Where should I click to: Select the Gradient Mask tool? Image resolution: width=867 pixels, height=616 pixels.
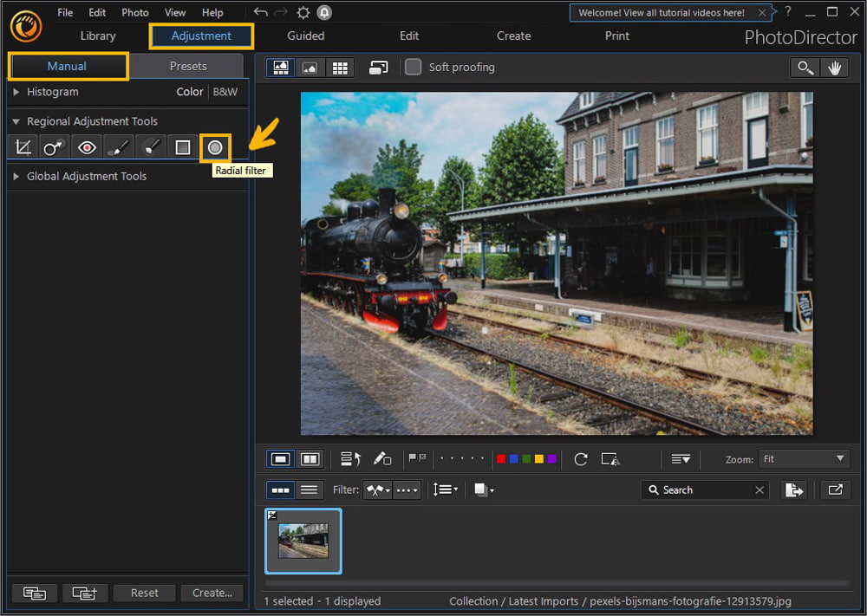(x=182, y=146)
